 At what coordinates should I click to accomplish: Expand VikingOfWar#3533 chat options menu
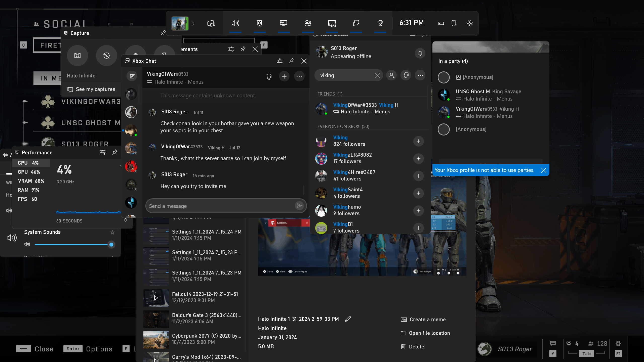[299, 76]
